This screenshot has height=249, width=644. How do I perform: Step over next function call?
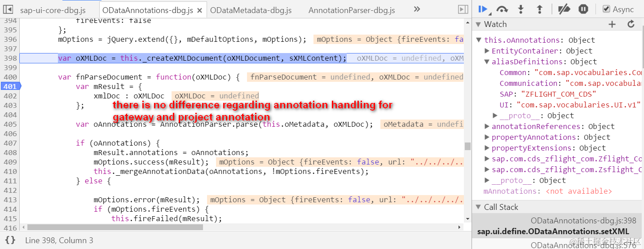point(502,9)
